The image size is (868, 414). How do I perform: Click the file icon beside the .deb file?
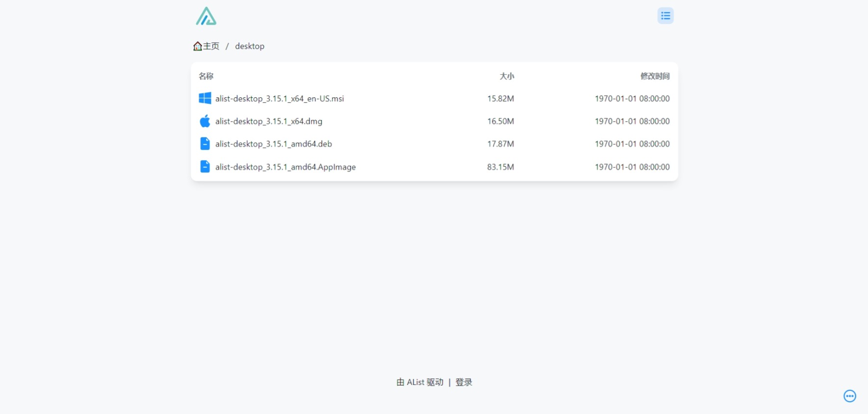click(x=205, y=143)
